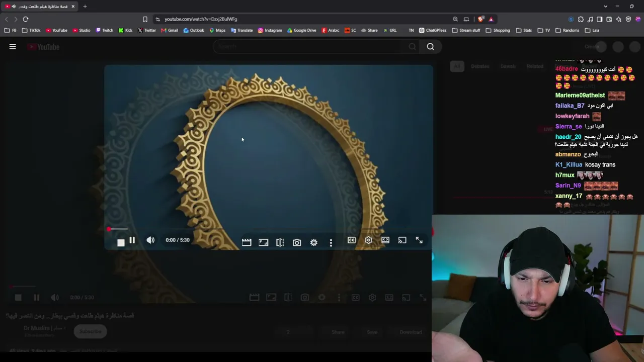Select the Dawah filter chip
This screenshot has height=362, width=644.
(x=508, y=66)
